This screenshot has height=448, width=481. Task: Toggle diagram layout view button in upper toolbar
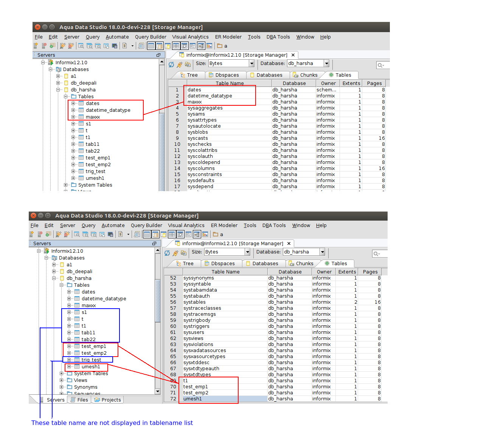tap(201, 46)
